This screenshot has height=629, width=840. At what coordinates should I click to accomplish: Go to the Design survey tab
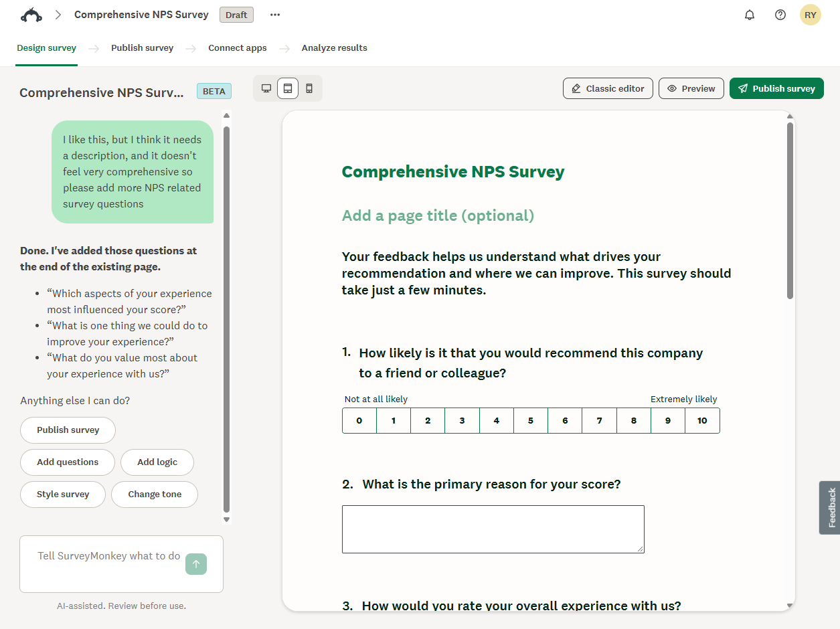[x=47, y=48]
